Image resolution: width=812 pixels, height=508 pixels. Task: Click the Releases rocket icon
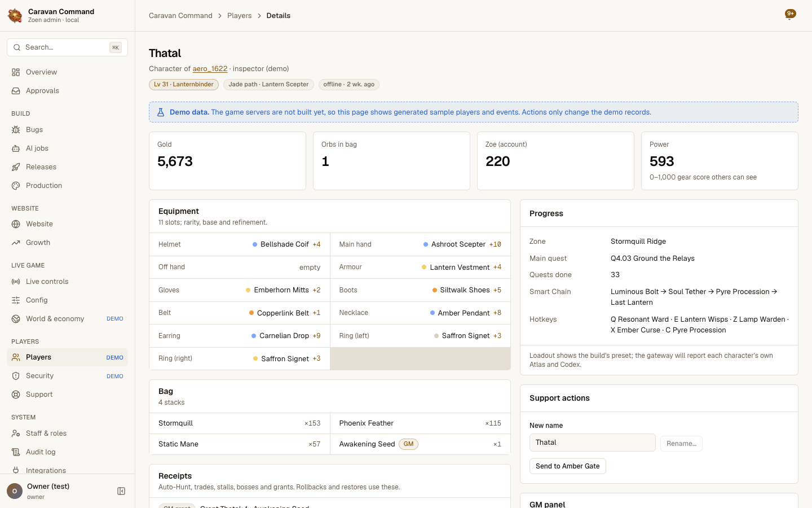pyautogui.click(x=16, y=167)
